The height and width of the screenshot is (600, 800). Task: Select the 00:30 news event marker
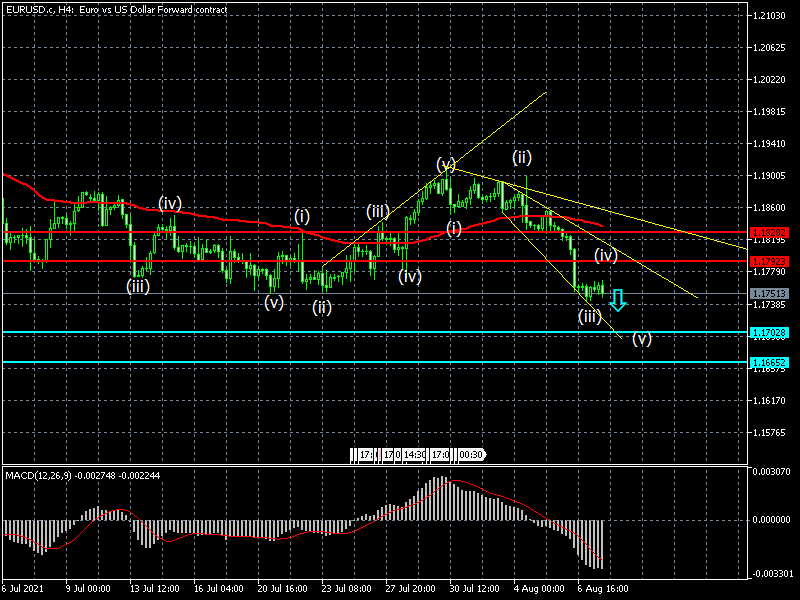[472, 455]
